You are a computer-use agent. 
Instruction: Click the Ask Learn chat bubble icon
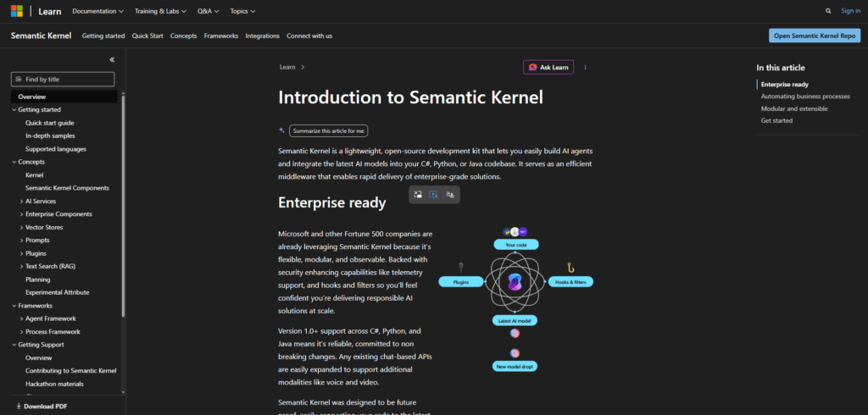tap(532, 68)
